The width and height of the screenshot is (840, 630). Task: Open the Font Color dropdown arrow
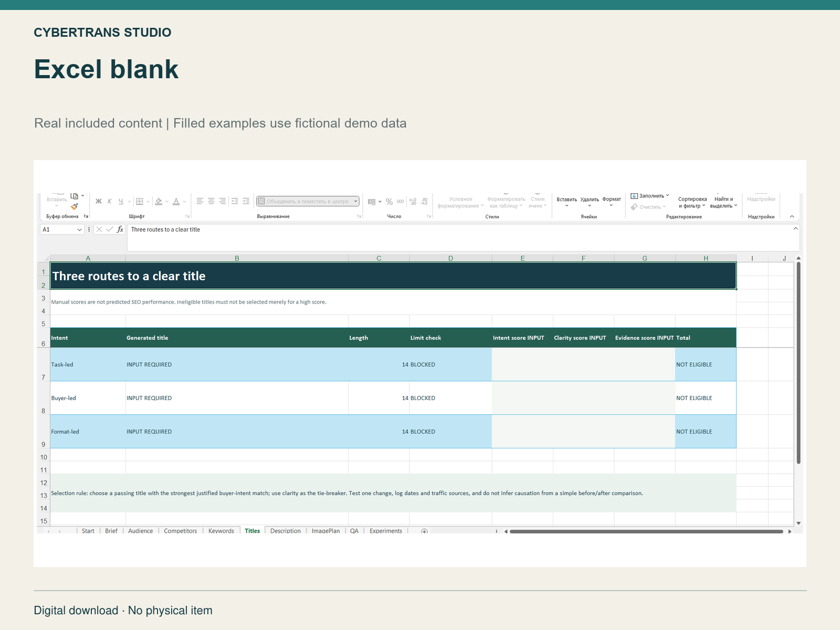point(184,202)
